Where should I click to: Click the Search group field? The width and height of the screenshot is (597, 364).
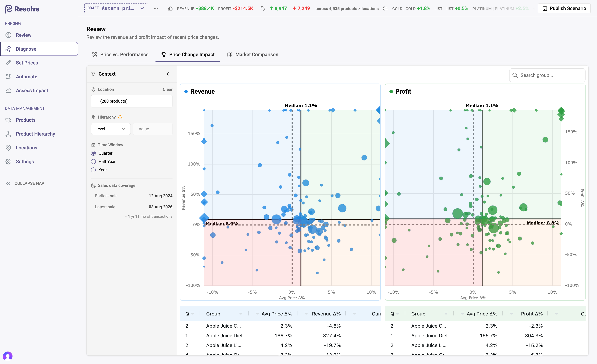click(x=547, y=75)
